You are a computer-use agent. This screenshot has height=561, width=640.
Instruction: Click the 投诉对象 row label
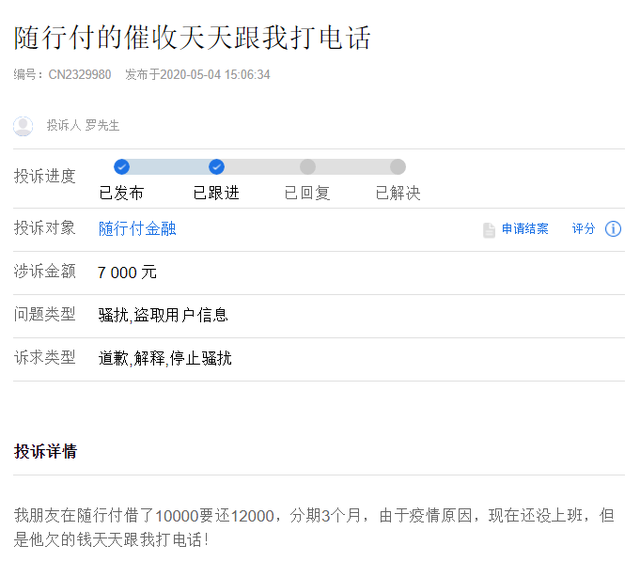pos(45,228)
